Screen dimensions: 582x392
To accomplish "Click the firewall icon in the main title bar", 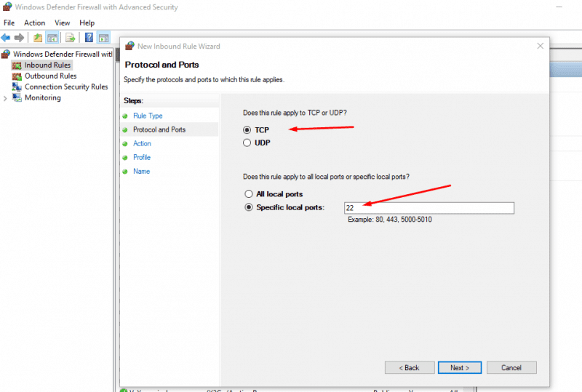I will point(7,7).
